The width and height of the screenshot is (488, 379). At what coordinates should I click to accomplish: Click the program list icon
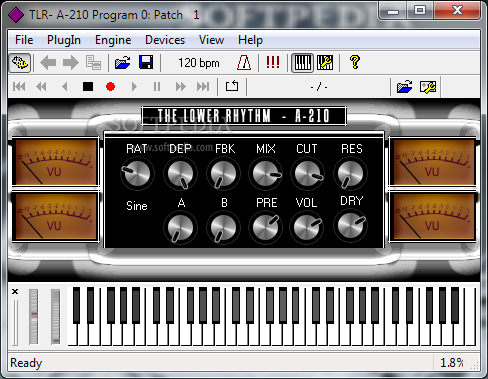click(93, 63)
